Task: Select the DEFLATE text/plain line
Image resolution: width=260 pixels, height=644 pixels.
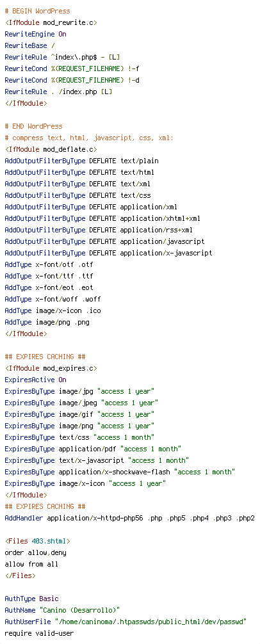Action: (x=82, y=161)
